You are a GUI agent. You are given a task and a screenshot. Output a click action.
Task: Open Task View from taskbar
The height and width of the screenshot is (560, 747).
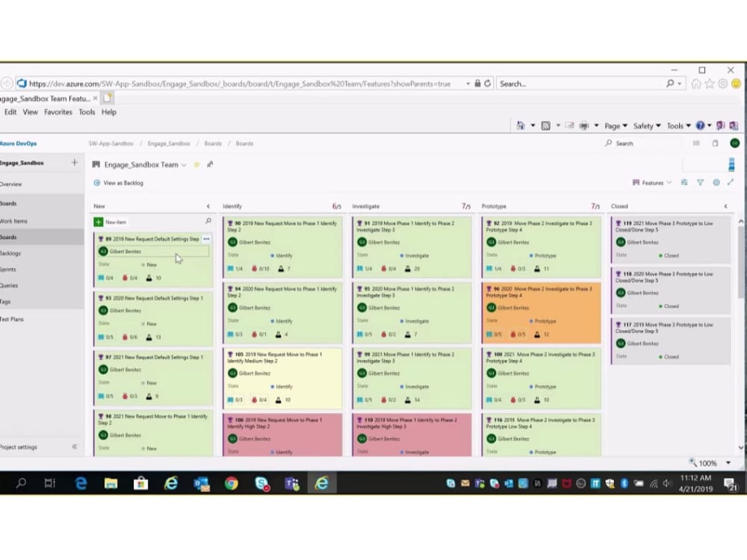tap(49, 483)
